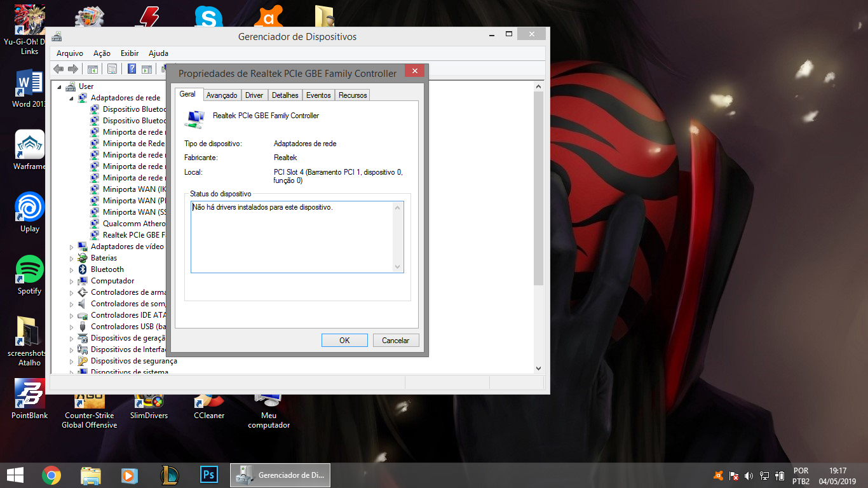This screenshot has width=868, height=488.
Task: Click the Back arrow in Device Manager toolbar
Action: click(x=58, y=69)
